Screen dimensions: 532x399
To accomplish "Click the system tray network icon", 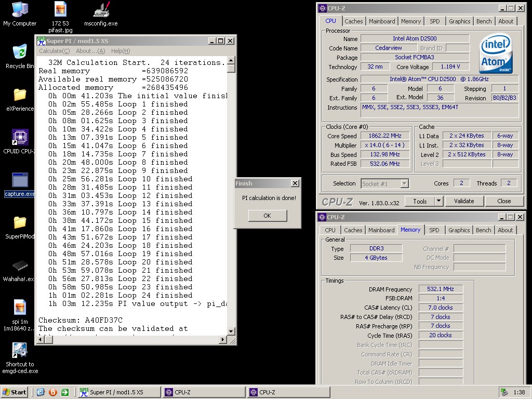I will [504, 392].
